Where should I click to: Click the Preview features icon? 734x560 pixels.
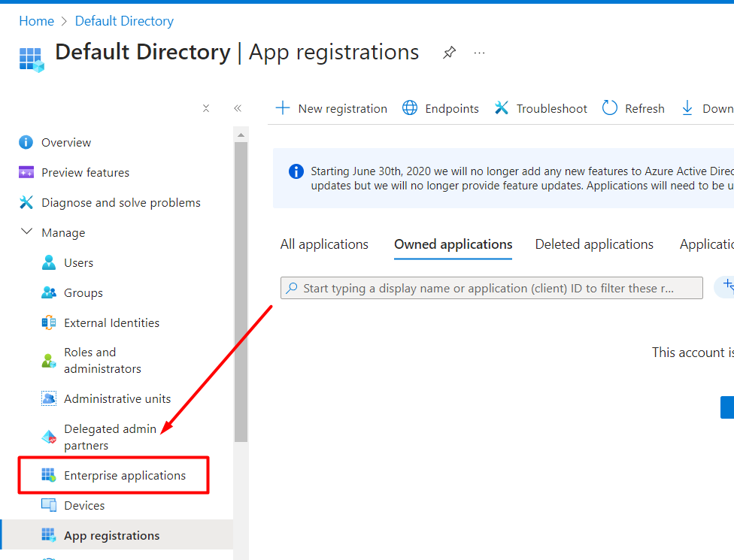coord(26,172)
